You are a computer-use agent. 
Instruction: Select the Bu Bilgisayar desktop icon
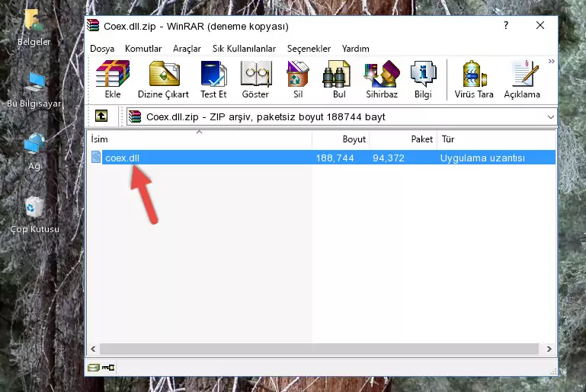pos(34,90)
